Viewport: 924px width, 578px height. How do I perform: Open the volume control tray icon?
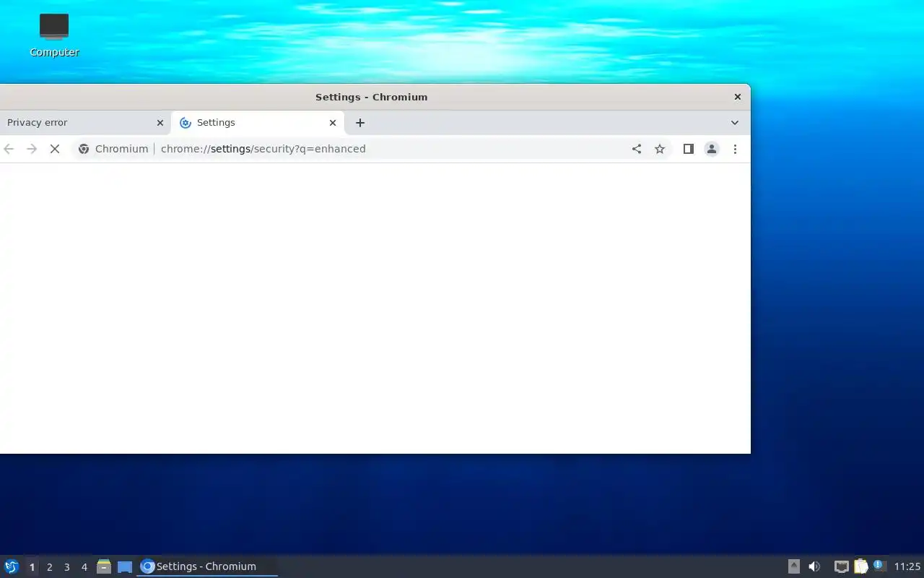pos(814,566)
